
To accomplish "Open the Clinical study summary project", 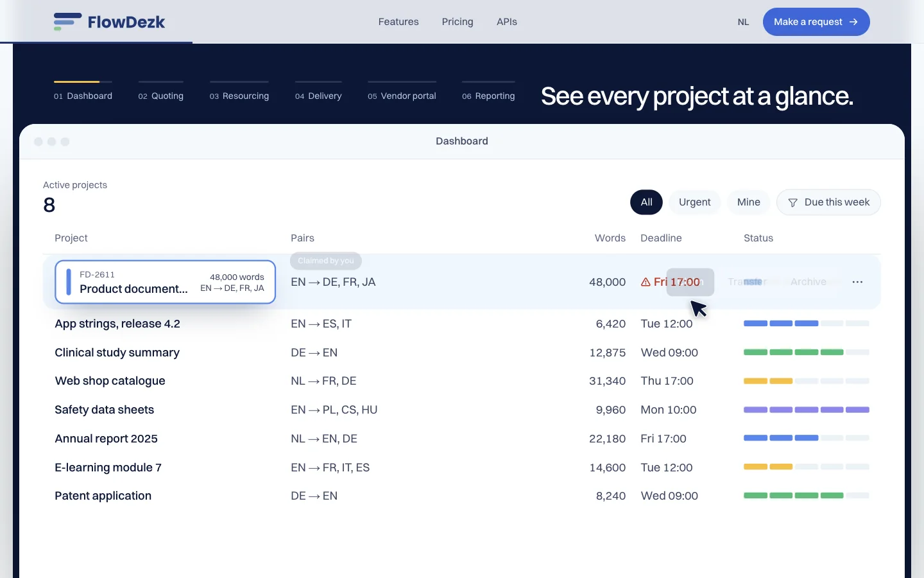I will point(117,353).
